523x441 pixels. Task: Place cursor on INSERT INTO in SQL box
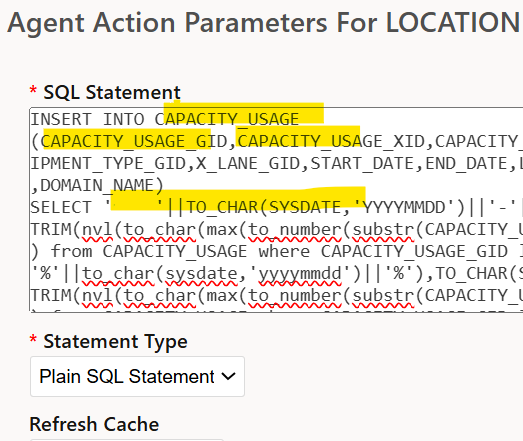point(87,119)
